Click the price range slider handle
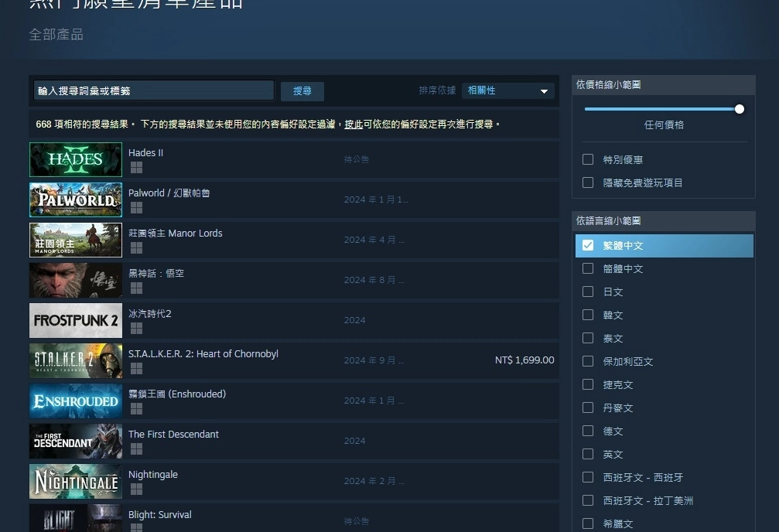The height and width of the screenshot is (532, 779). (740, 109)
